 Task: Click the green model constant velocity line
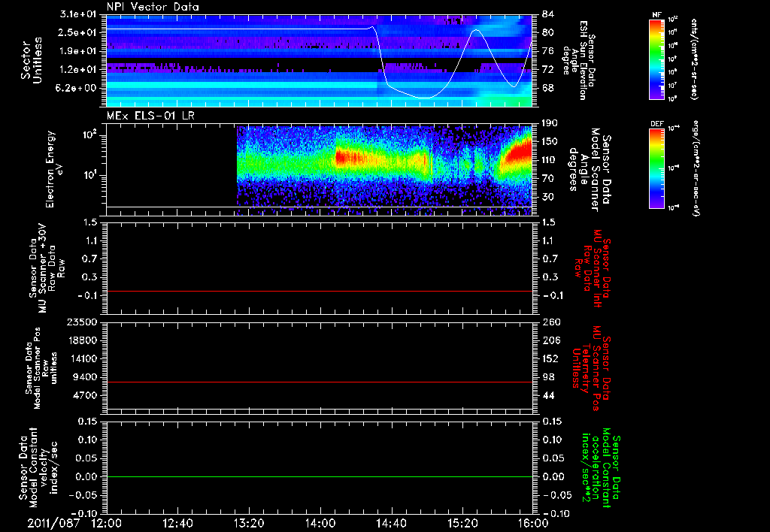pyautogui.click(x=319, y=476)
